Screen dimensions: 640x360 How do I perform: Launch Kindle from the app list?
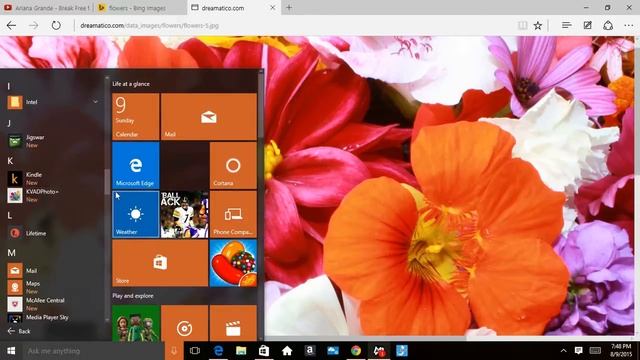53,178
